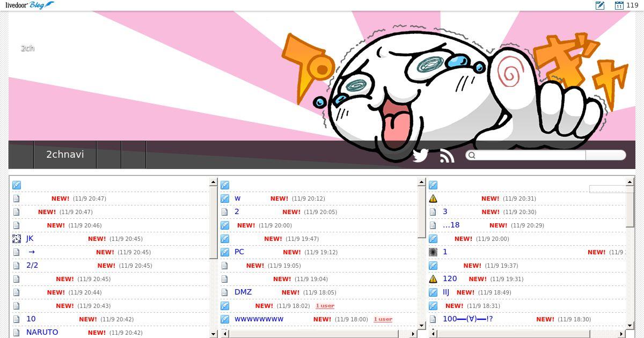Screen dimensions: 644x338
Task: Click the feather icon heading the left list
Action: pyautogui.click(x=17, y=185)
